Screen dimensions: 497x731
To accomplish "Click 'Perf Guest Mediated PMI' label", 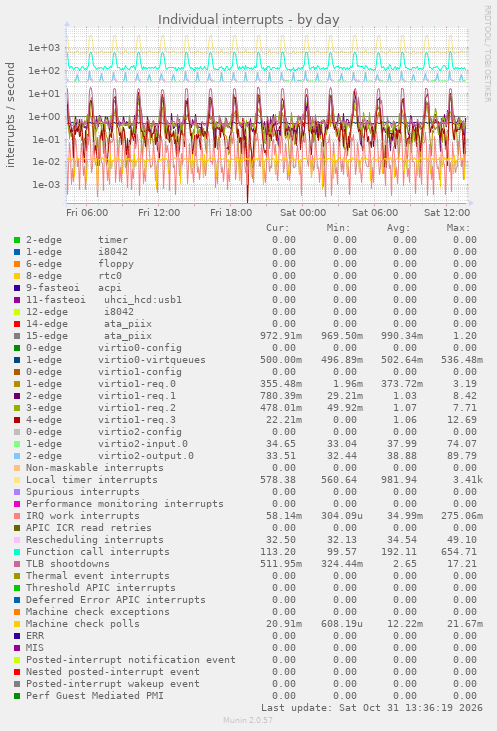I will [95, 696].
